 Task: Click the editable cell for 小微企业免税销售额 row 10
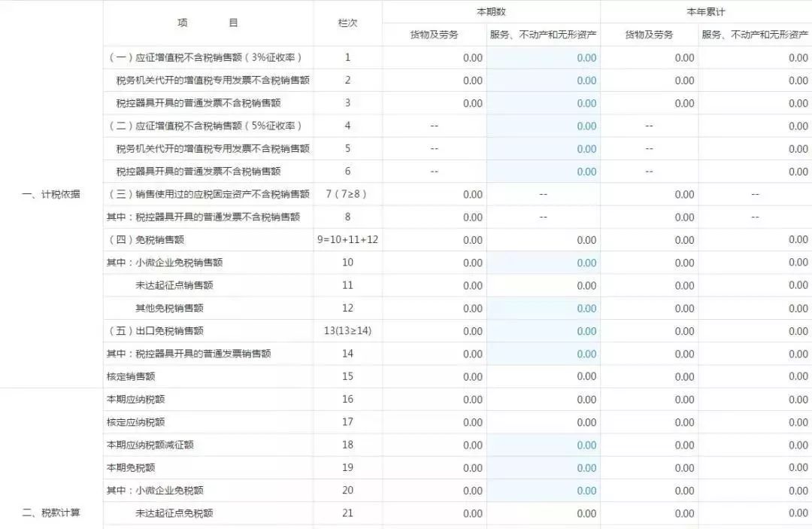pyautogui.click(x=544, y=263)
